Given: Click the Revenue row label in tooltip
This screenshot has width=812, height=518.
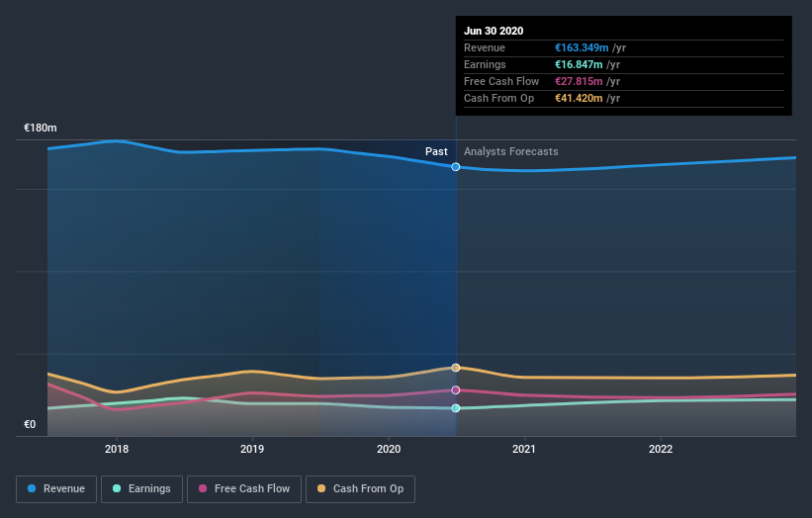Looking at the screenshot, I should point(485,47).
